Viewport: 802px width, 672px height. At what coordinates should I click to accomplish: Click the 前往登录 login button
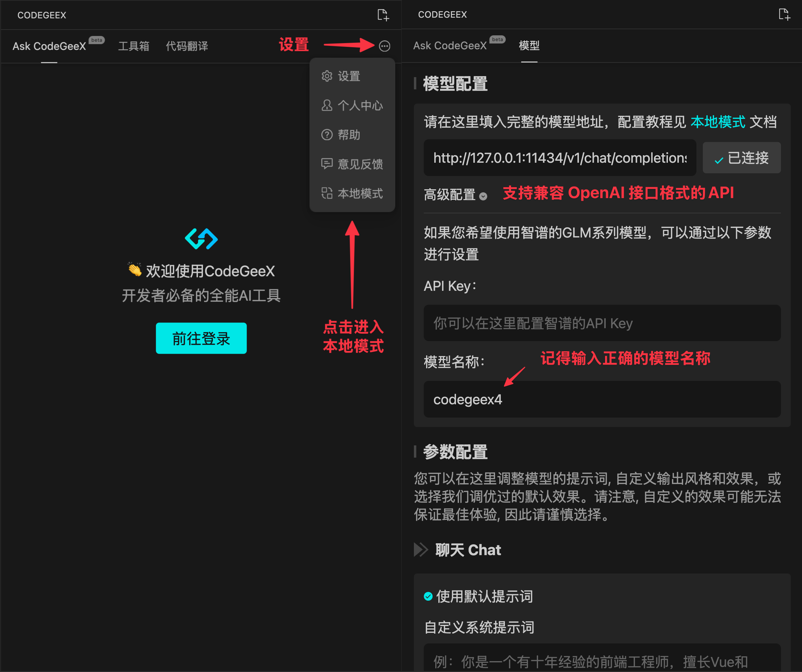pos(201,338)
